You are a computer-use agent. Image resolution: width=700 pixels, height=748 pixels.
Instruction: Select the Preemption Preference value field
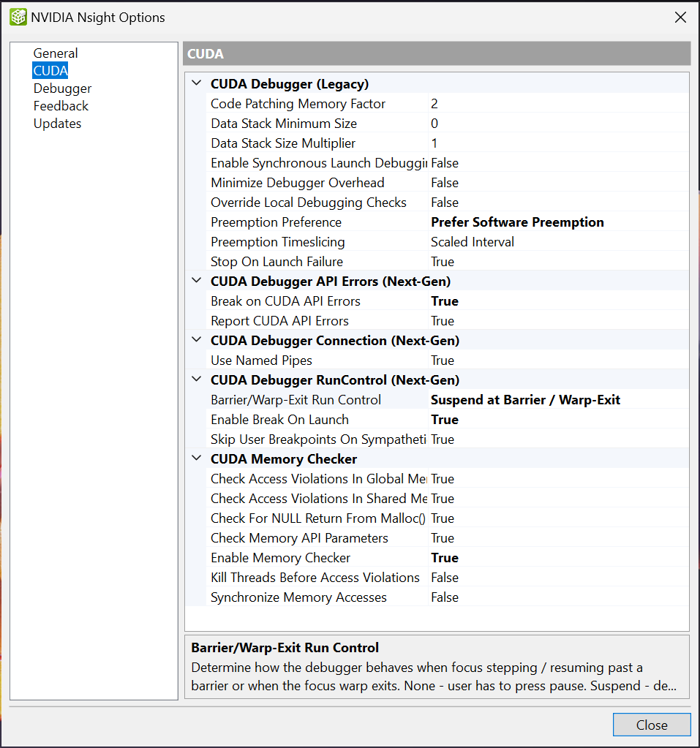click(x=557, y=222)
